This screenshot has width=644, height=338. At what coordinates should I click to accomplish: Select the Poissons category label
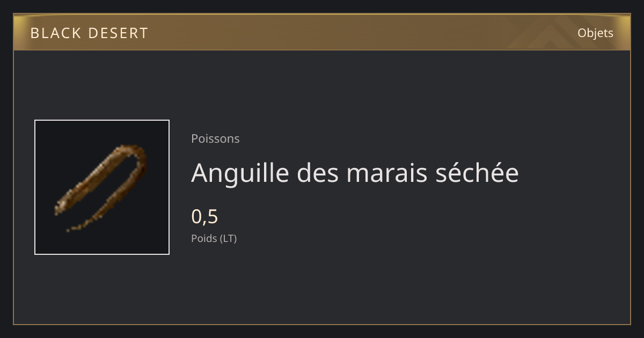(215, 138)
